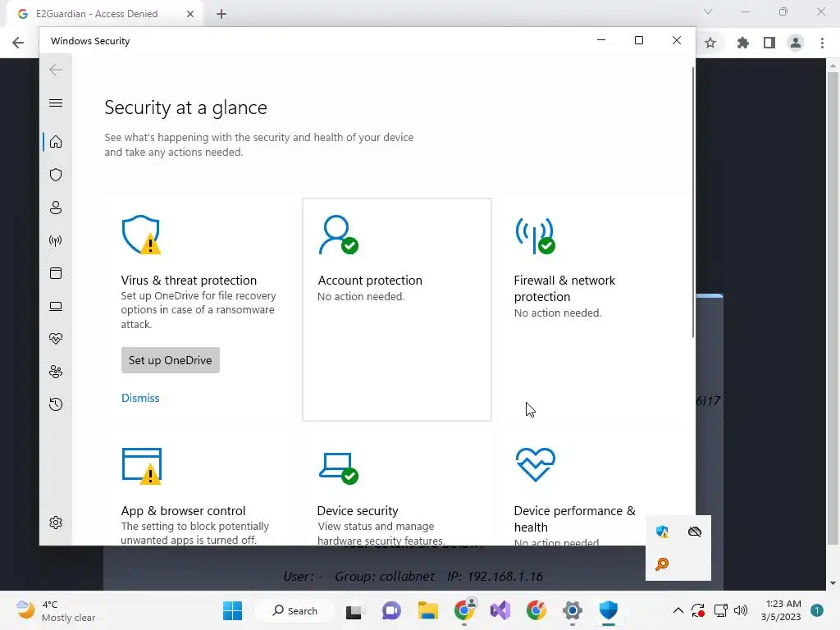Click the Windows Security shield on taskbar

pos(609,610)
